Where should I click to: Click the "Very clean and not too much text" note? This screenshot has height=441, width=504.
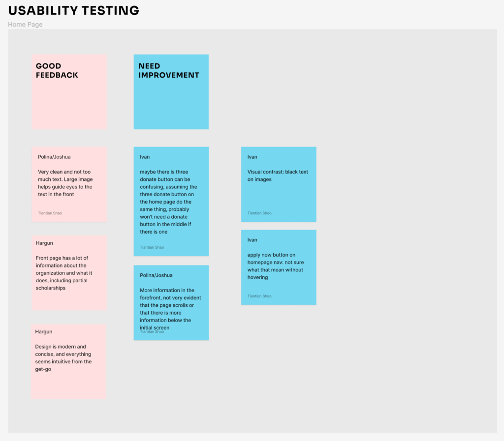click(x=65, y=183)
